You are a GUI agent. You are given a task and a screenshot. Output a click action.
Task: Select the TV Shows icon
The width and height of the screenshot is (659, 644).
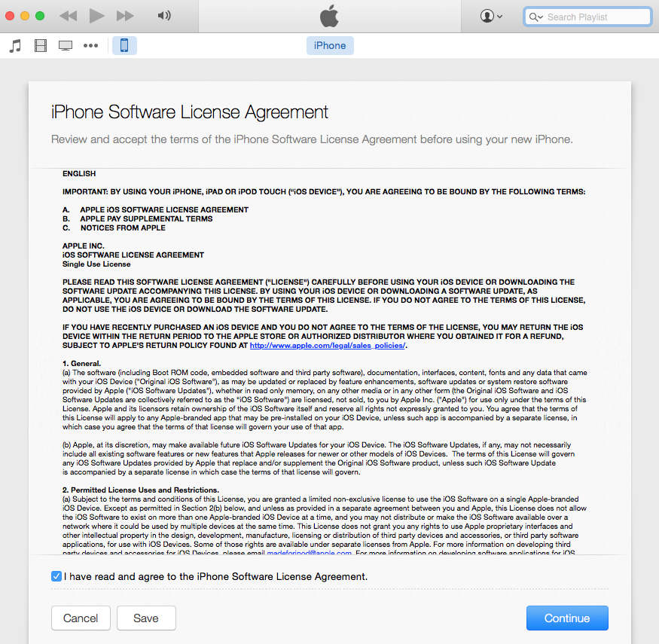tap(66, 46)
